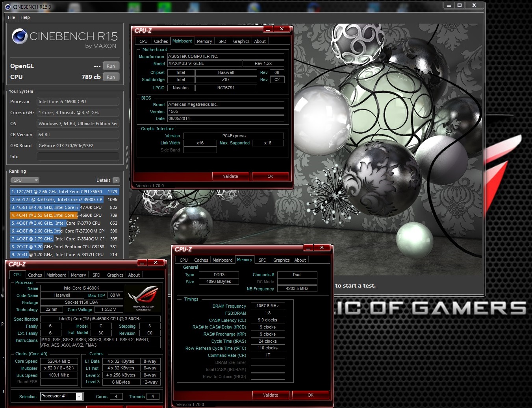Viewport: 532px width, 408px height.
Task: Run the OpenGL benchmark test
Action: [111, 66]
